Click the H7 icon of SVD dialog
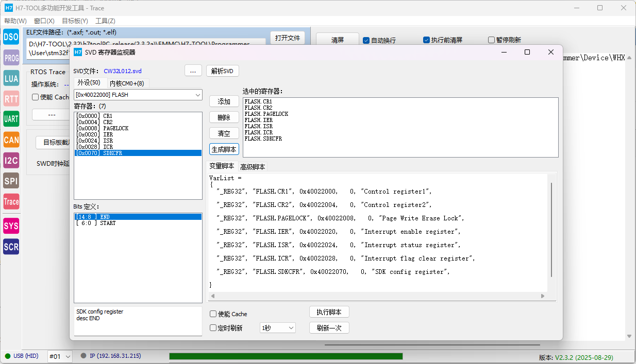This screenshot has width=636, height=364. point(78,52)
